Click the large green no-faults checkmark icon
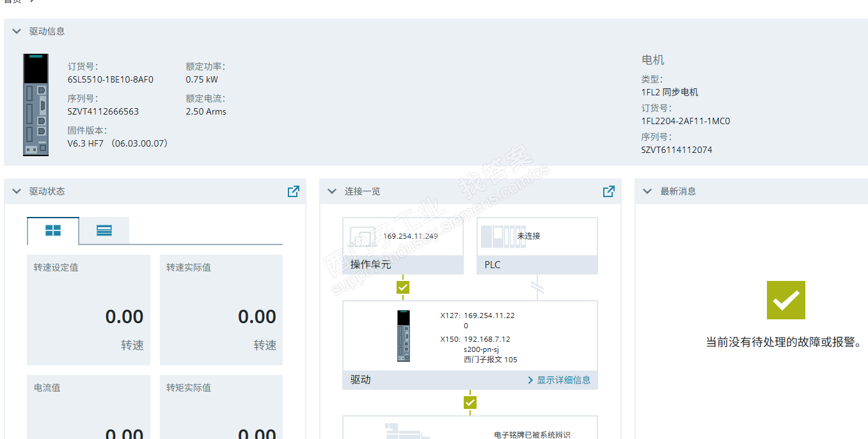Screen dimensions: 868x439 click(786, 300)
